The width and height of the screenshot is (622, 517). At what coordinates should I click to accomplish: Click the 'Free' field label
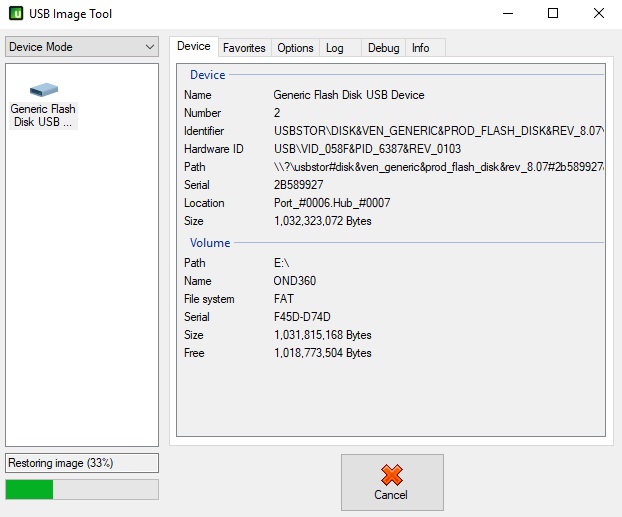[x=194, y=353]
